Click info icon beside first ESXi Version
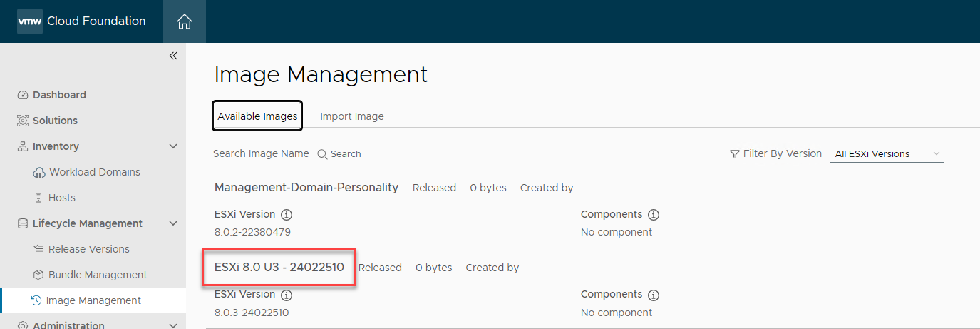The width and height of the screenshot is (980, 329). coord(287,215)
